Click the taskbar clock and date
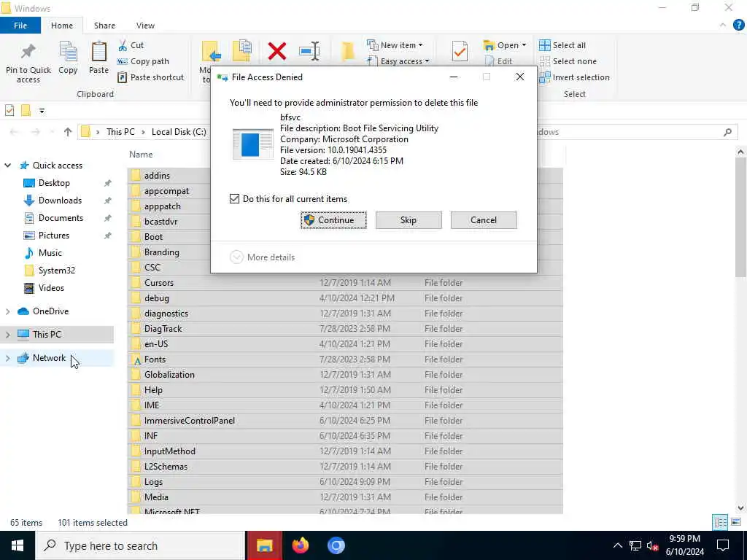 (x=684, y=545)
